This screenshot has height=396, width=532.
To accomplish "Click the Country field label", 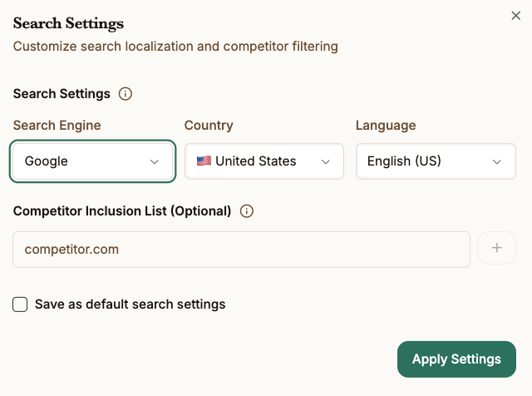I will pos(209,126).
